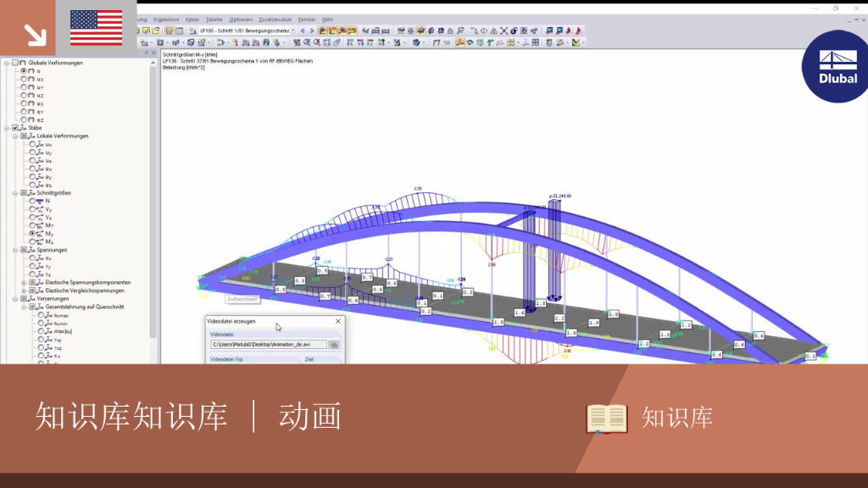This screenshot has width=868, height=488.
Task: Click the Videodatei path input field
Action: [269, 345]
